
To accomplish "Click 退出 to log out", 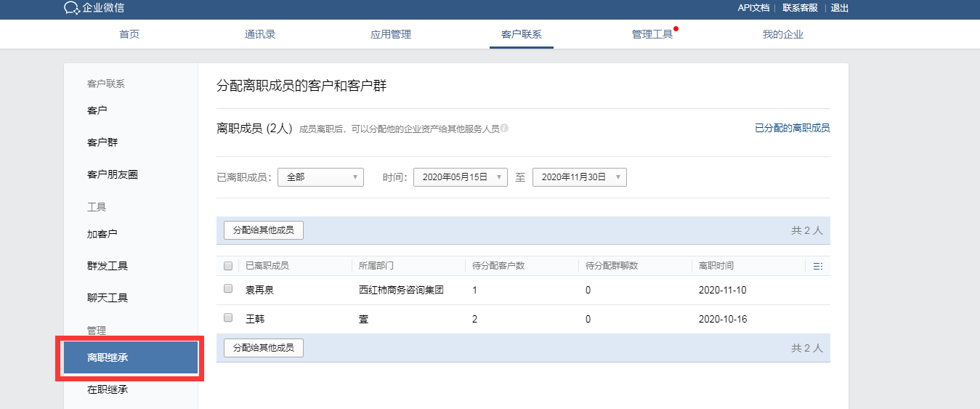I will [839, 8].
